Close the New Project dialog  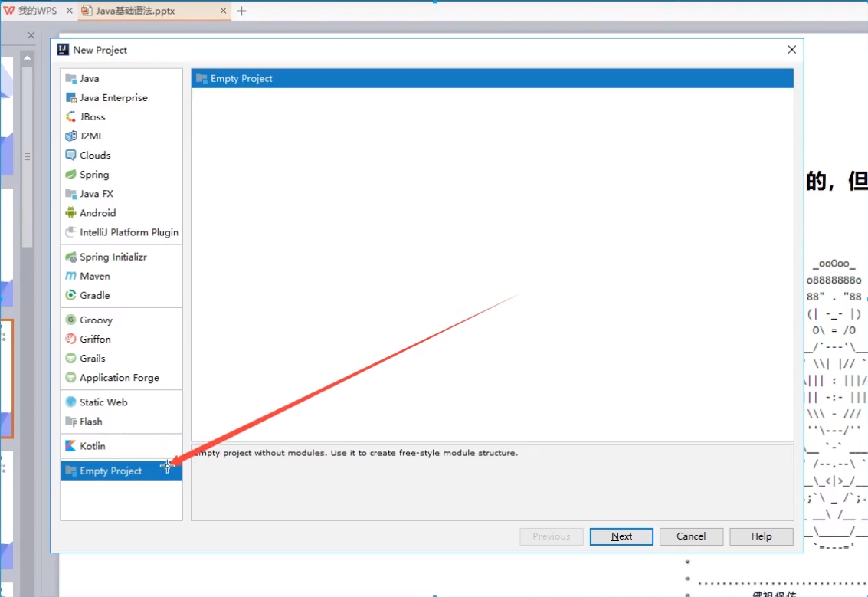[x=791, y=50]
